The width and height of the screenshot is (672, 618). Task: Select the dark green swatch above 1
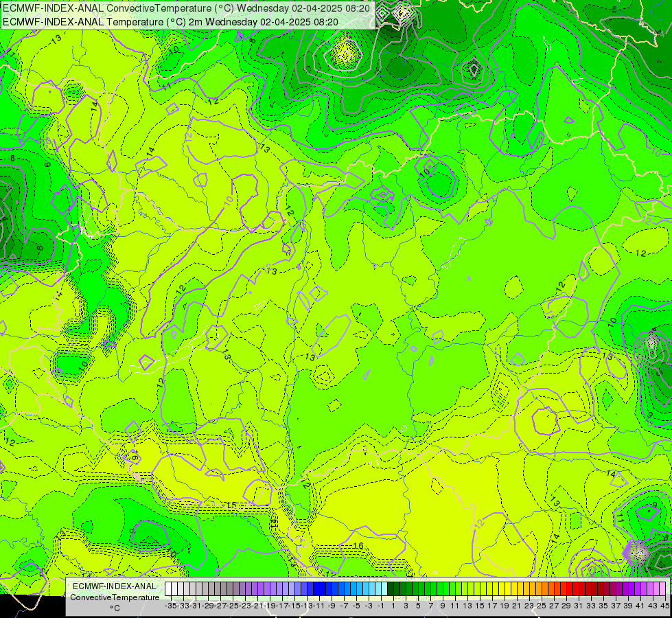[391, 589]
